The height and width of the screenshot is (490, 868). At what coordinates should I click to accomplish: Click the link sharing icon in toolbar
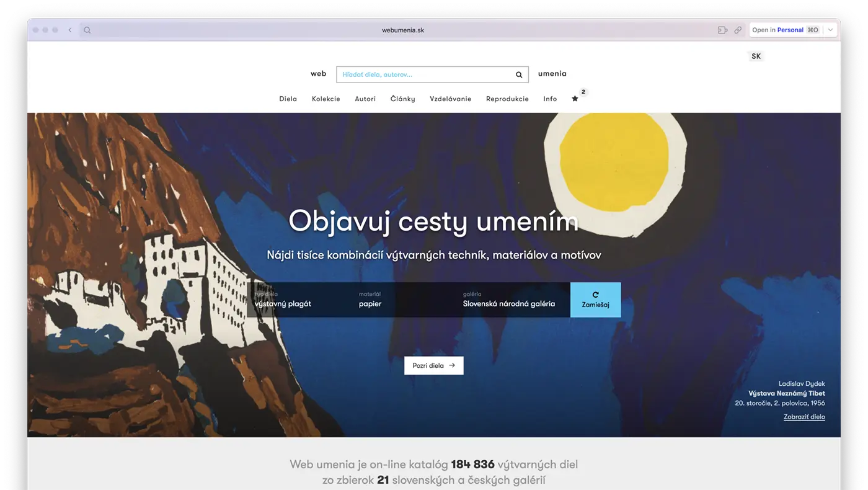pos(738,29)
